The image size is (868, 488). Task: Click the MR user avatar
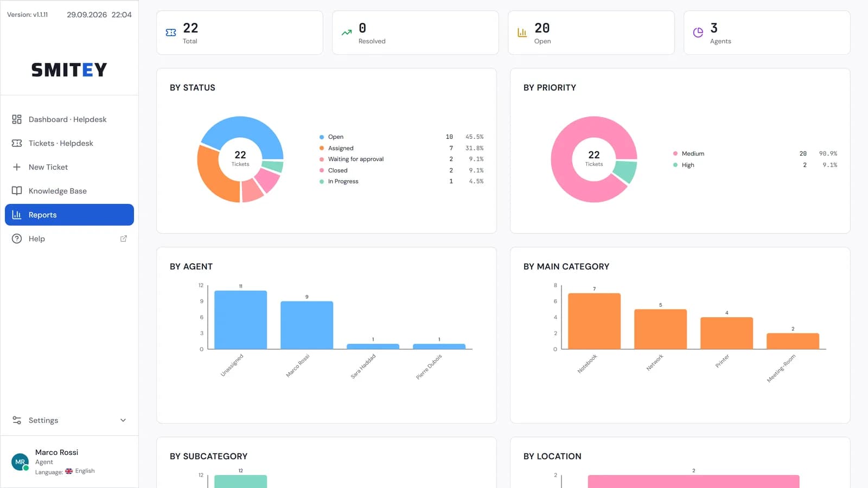tap(20, 462)
